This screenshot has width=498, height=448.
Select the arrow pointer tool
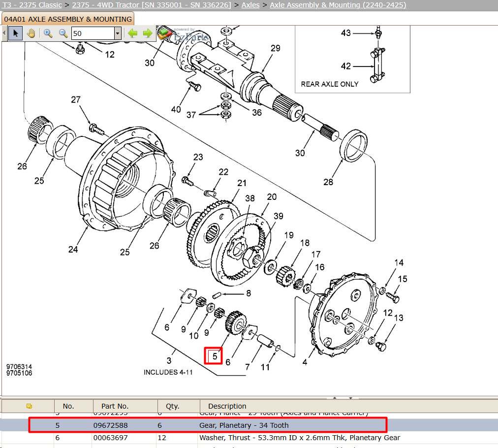[16, 33]
